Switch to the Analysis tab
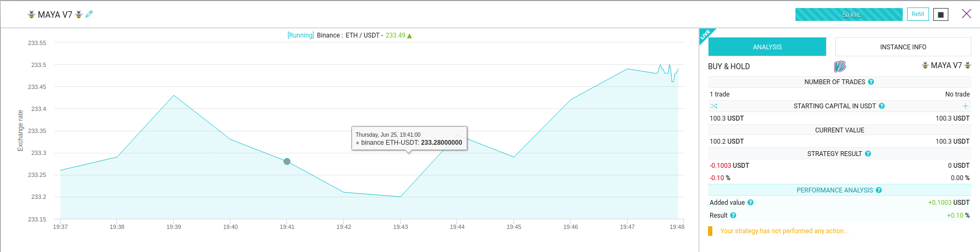The width and height of the screenshot is (980, 252). pyautogui.click(x=767, y=47)
